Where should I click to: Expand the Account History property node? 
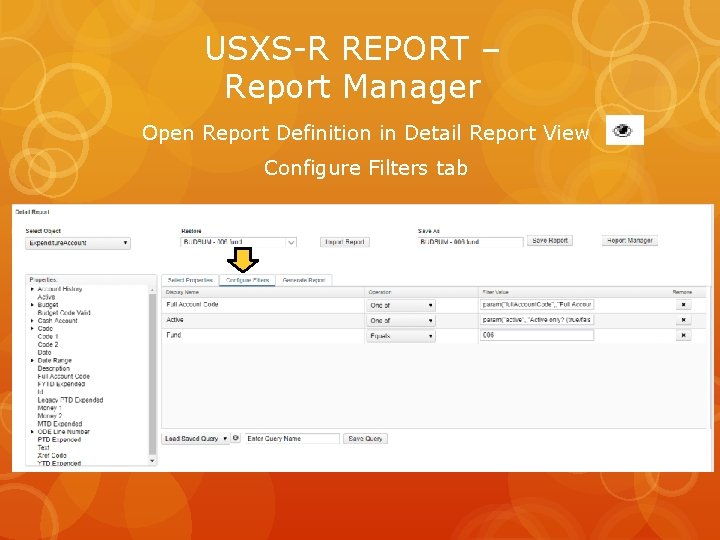32,289
